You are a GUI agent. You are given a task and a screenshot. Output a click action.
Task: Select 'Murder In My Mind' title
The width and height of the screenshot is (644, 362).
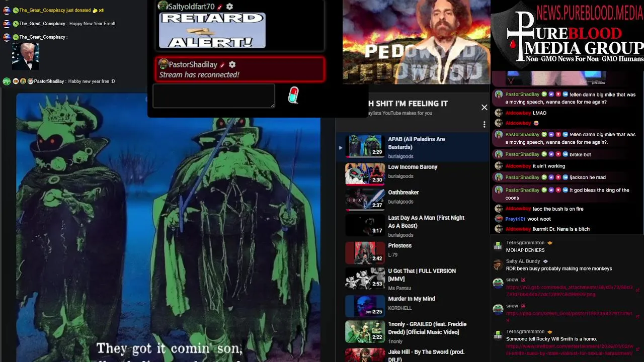coord(412,299)
